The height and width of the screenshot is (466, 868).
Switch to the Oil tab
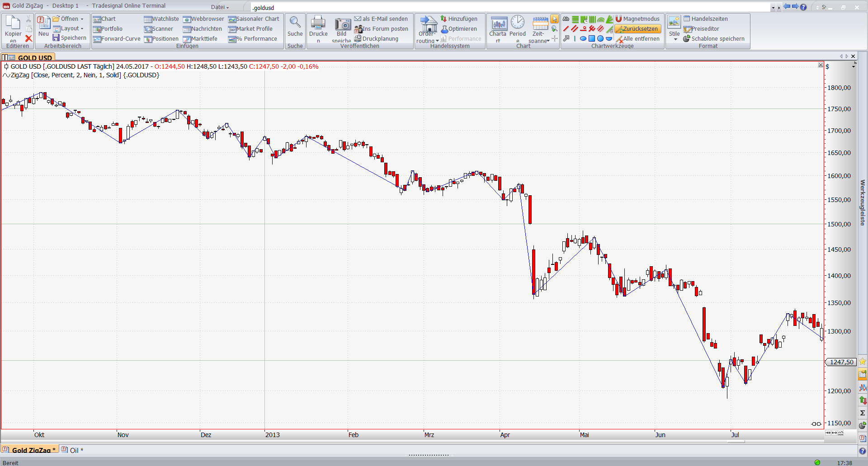tap(73, 450)
